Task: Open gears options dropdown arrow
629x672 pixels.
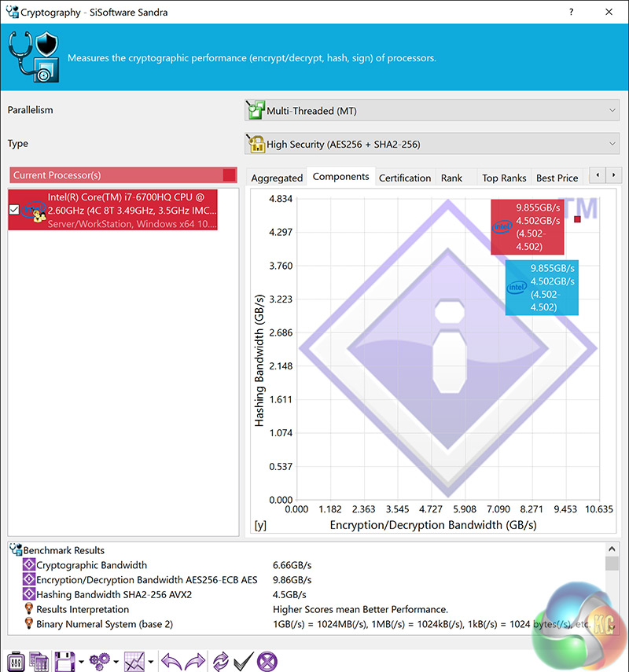Action: tap(116, 662)
